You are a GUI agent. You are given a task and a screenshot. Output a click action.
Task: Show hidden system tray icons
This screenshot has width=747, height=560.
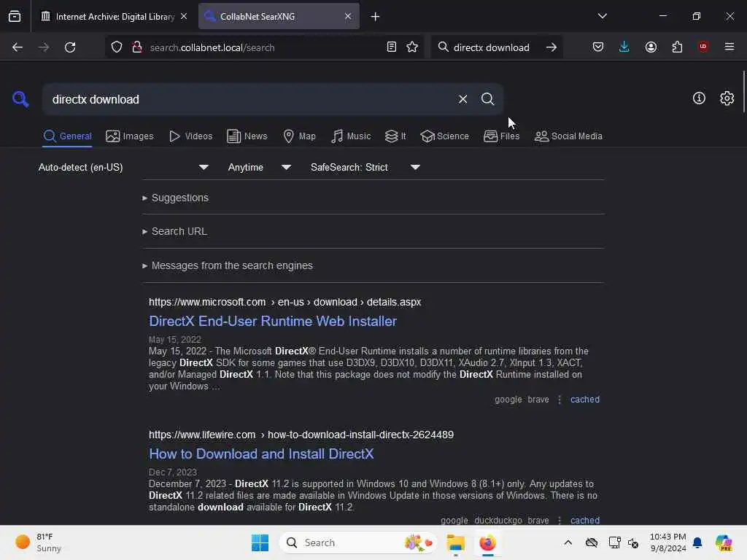pyautogui.click(x=568, y=542)
